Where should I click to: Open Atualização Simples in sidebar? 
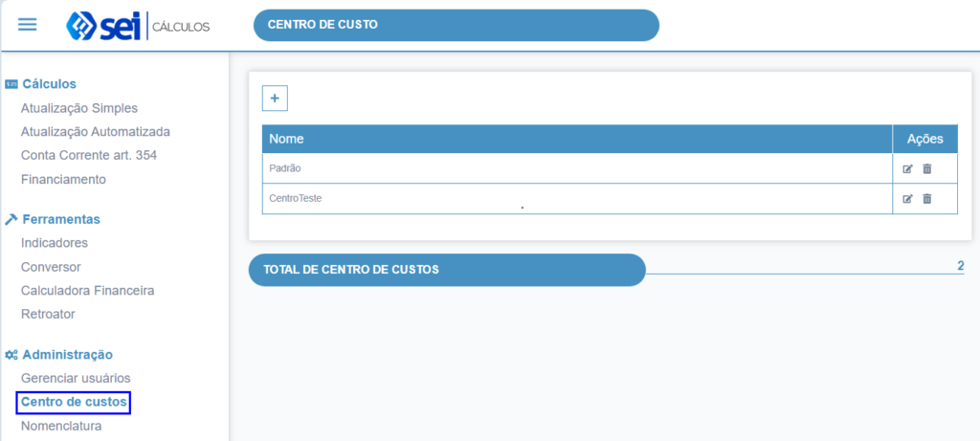click(79, 108)
